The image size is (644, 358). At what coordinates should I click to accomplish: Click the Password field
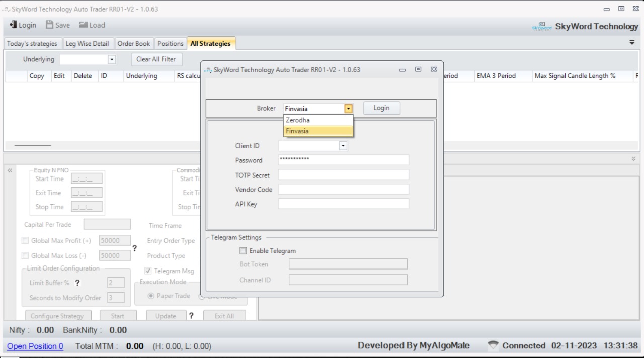[x=344, y=160]
